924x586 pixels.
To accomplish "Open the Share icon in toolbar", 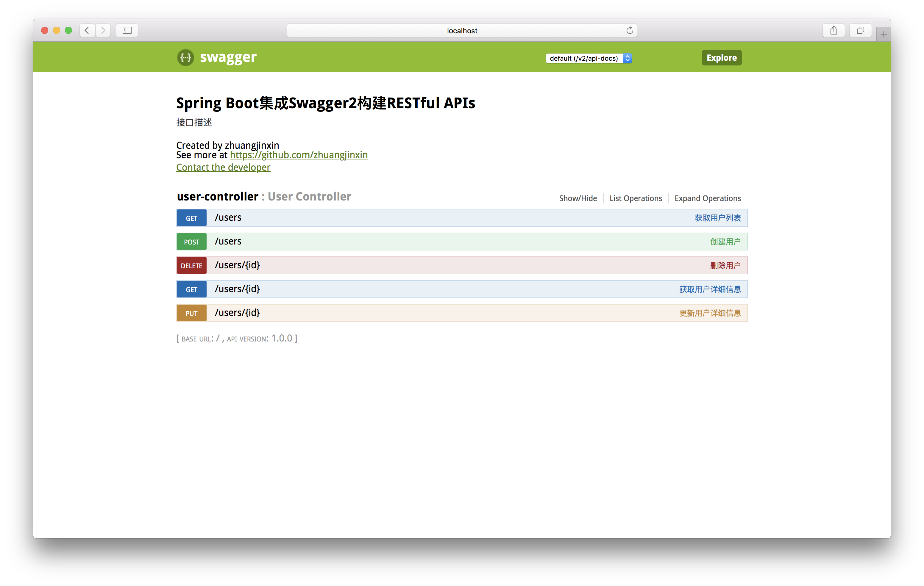I will 834,30.
